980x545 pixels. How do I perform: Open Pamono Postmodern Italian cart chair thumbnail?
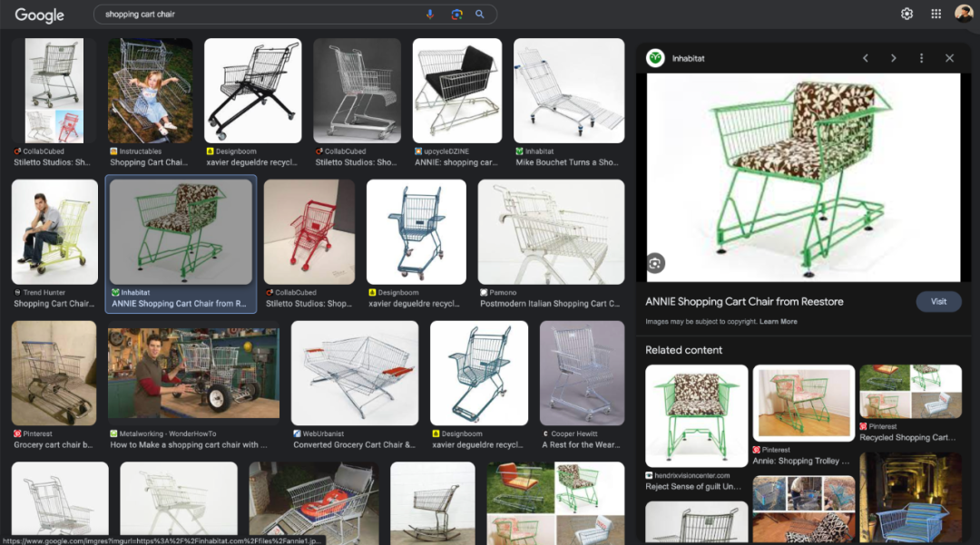point(552,232)
